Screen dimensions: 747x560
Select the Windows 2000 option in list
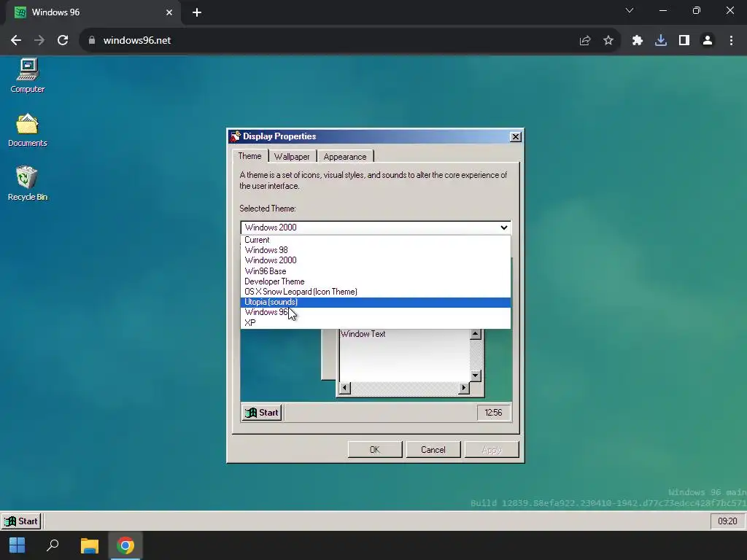376,260
